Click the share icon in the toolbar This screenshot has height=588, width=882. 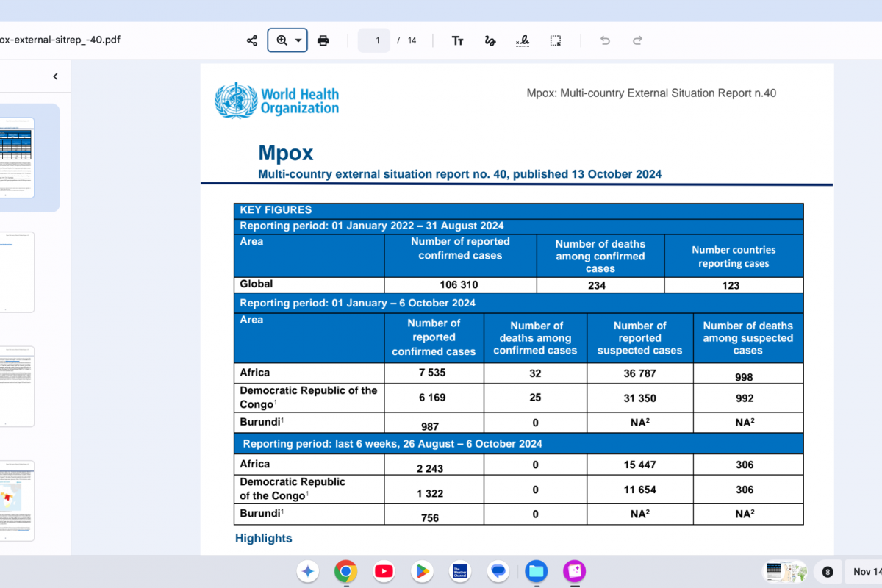[252, 40]
